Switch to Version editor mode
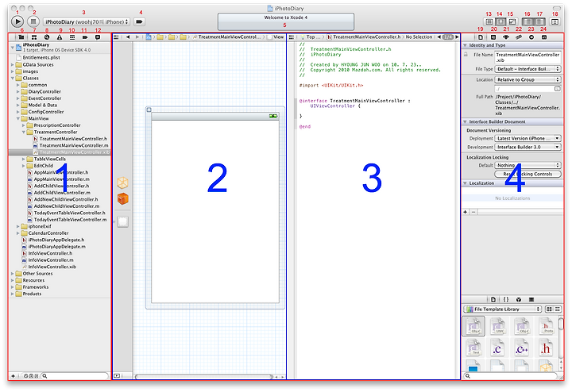Viewport: 572px width, 392px height. 512,22
